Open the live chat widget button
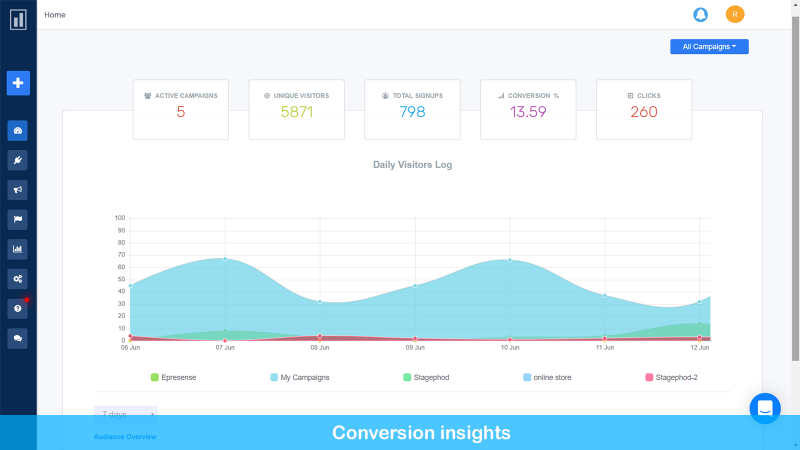Image resolution: width=800 pixels, height=450 pixels. (x=765, y=408)
